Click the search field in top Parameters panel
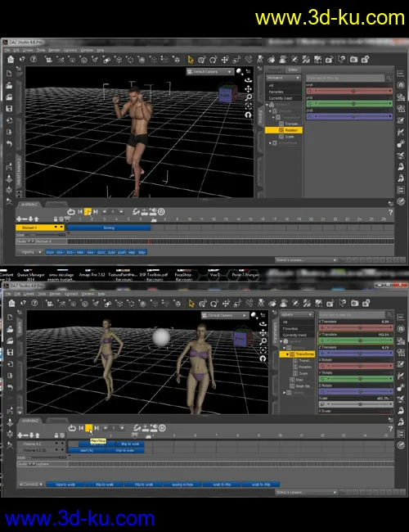The width and height of the screenshot is (409, 532). click(x=345, y=78)
